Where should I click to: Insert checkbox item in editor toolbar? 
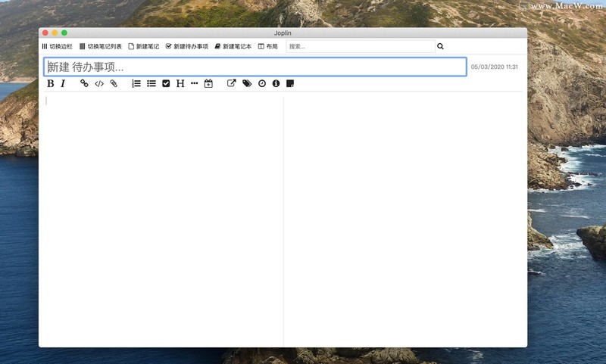[166, 83]
